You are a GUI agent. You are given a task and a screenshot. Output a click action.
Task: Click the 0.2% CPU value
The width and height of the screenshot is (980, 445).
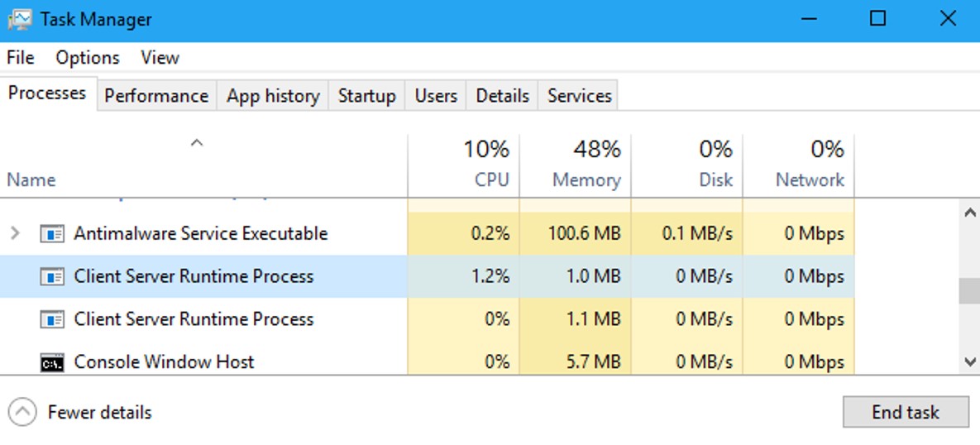(x=491, y=234)
